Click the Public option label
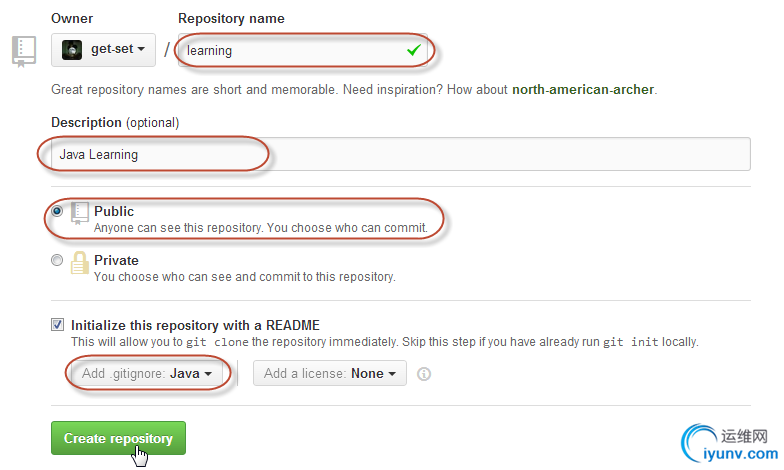This screenshot has width=784, height=470. click(x=114, y=212)
